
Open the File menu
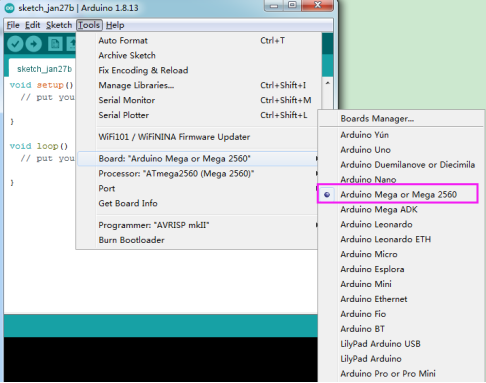[13, 25]
